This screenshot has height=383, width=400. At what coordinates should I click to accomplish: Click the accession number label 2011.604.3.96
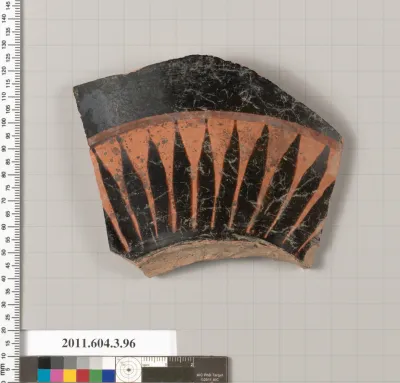tap(99, 343)
